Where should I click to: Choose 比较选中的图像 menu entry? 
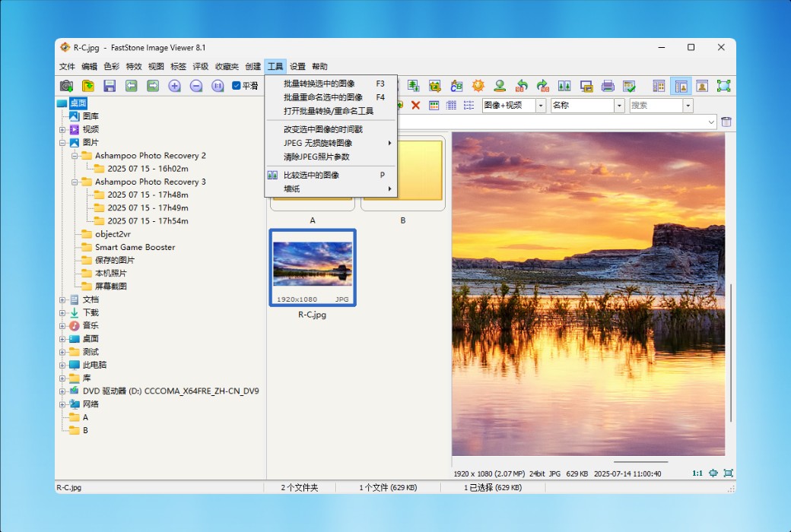point(332,175)
